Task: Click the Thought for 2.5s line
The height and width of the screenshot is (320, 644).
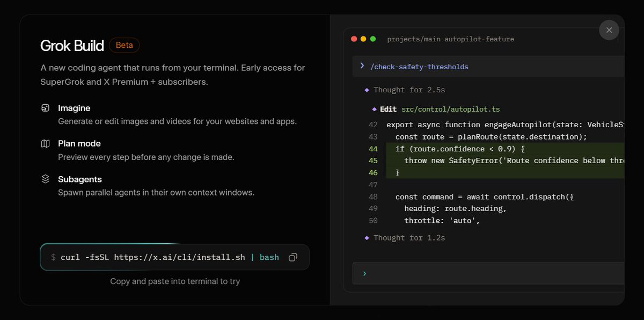Action: point(409,90)
